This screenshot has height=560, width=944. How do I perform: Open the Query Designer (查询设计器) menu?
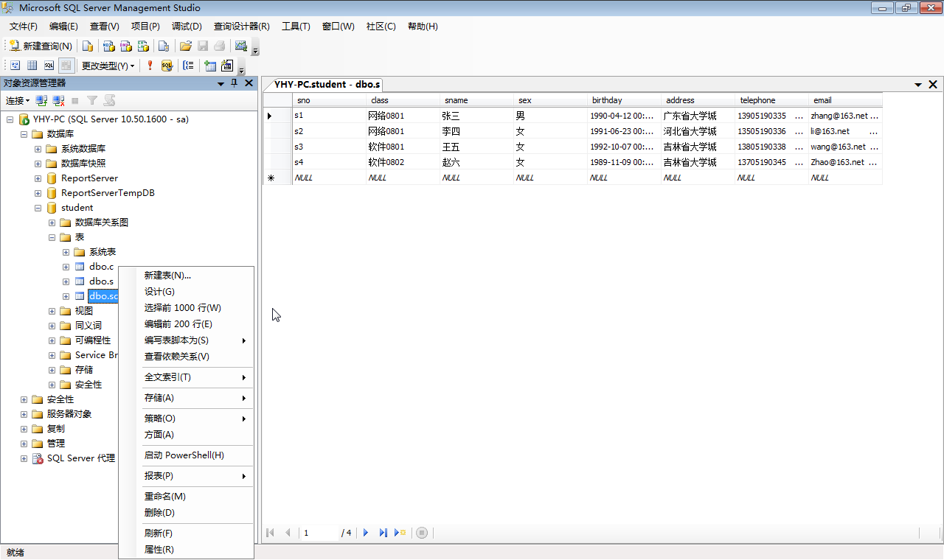(242, 27)
